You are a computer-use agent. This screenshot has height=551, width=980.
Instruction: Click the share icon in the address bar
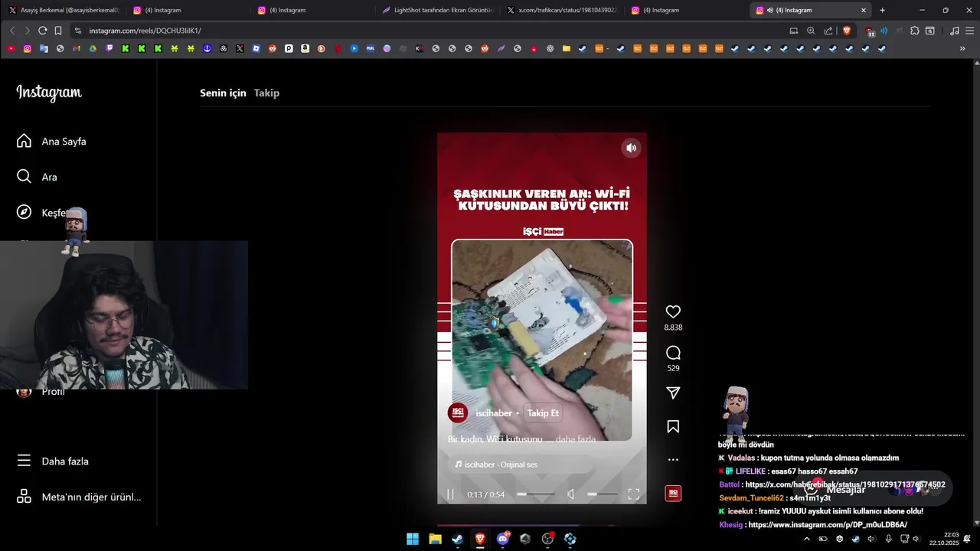828,31
